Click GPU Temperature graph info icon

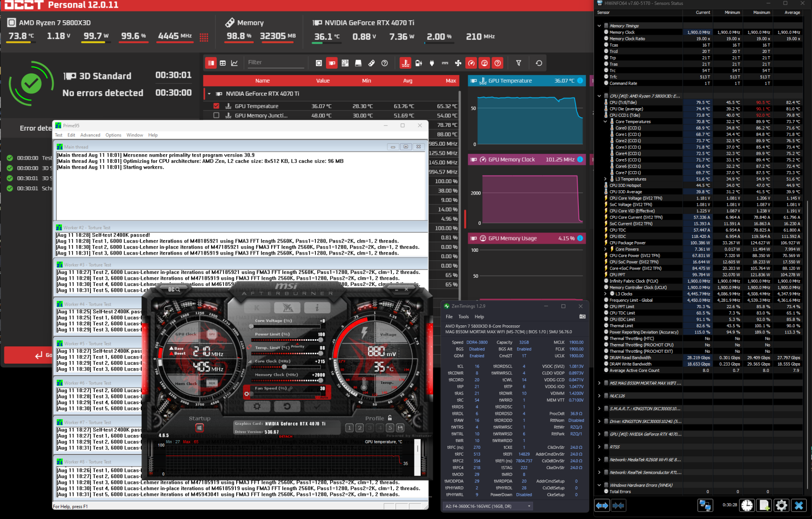(x=580, y=81)
